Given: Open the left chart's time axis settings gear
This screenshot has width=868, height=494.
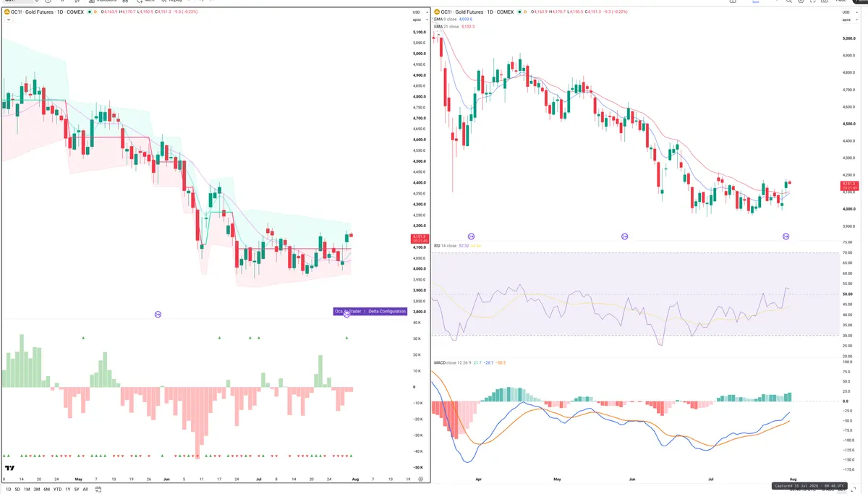Looking at the screenshot, I should click(420, 479).
